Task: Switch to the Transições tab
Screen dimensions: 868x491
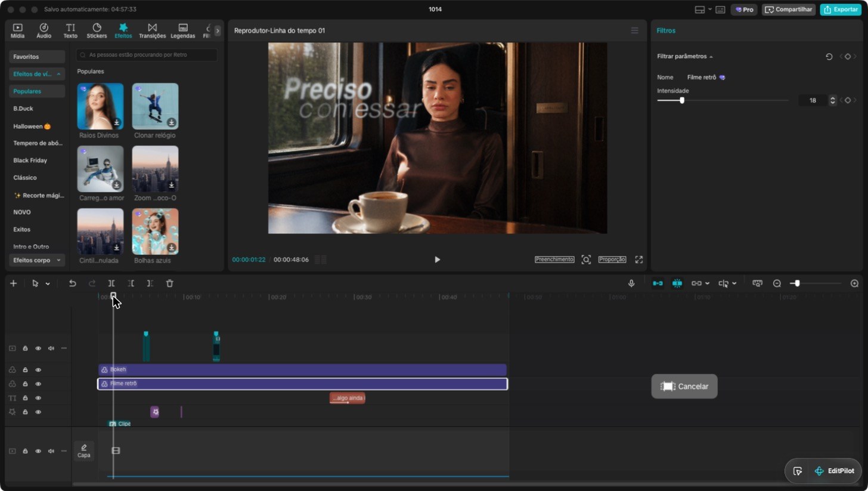Action: click(x=152, y=31)
